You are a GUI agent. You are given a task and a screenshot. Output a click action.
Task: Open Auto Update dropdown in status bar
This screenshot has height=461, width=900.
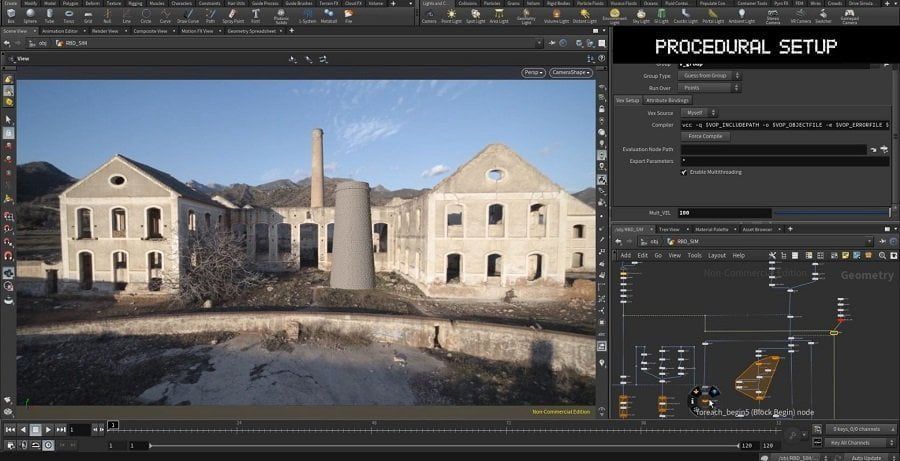pos(868,458)
